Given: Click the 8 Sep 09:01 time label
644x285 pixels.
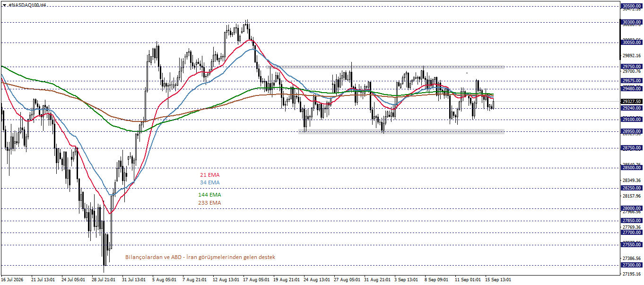Looking at the screenshot, I should click(437, 280).
